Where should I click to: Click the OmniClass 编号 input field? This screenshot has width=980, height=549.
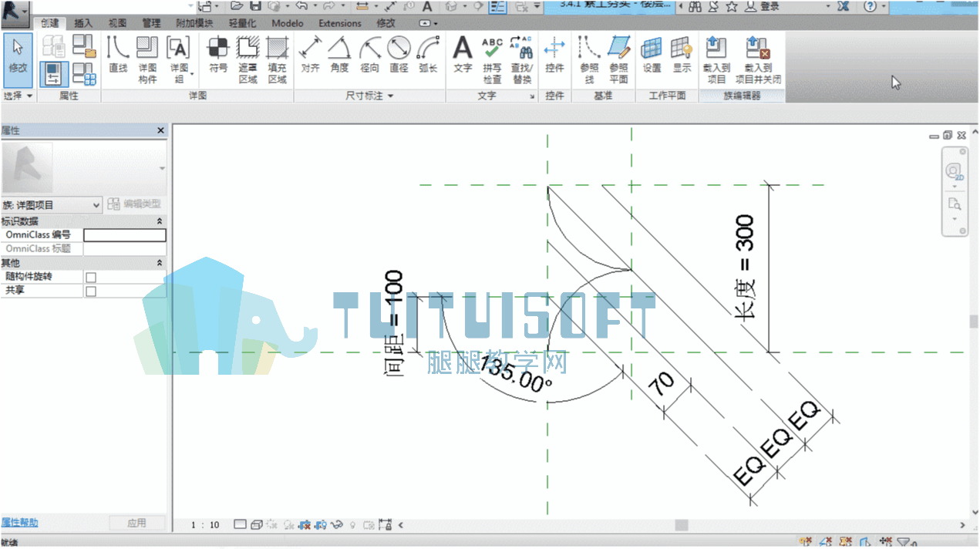[125, 235]
